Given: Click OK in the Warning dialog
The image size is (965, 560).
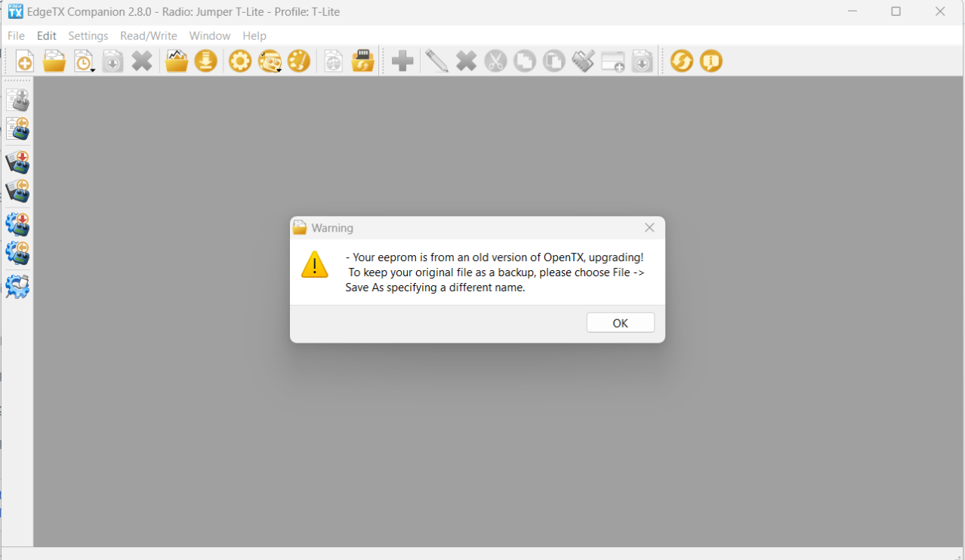Looking at the screenshot, I should [621, 323].
